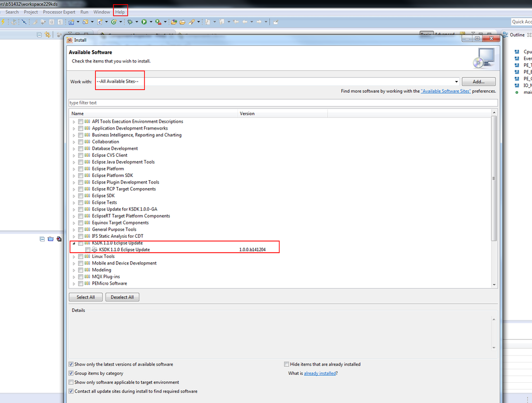Image resolution: width=532 pixels, height=403 pixels.
Task: Expand the Eclipse SDK category
Action: pyautogui.click(x=73, y=196)
